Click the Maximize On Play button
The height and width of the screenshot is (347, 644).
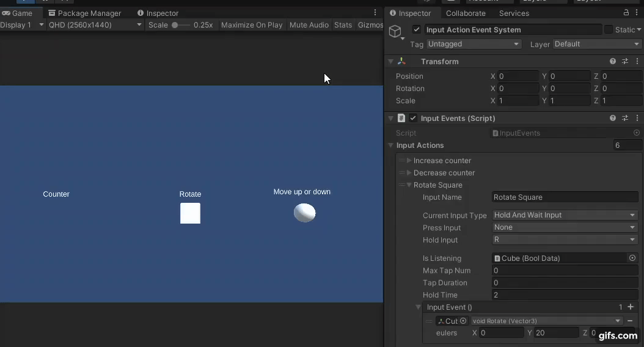tap(252, 25)
